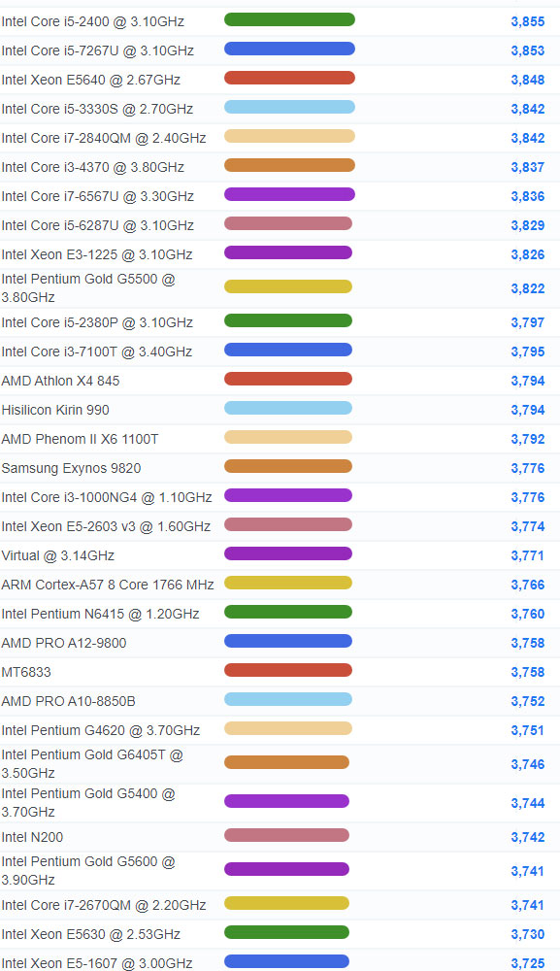This screenshot has height=971, width=560.
Task: Click Intel Core i5-6287U @ 3.10GHz
Action: tap(98, 225)
